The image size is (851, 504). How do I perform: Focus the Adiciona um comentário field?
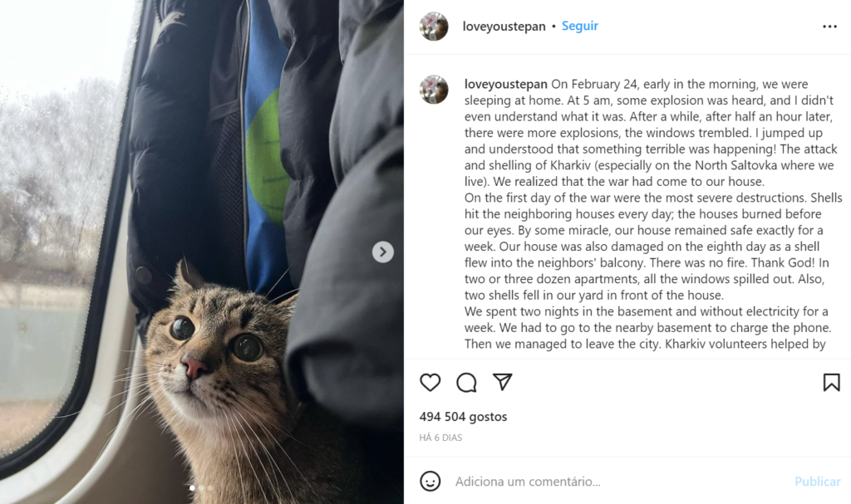[618, 482]
